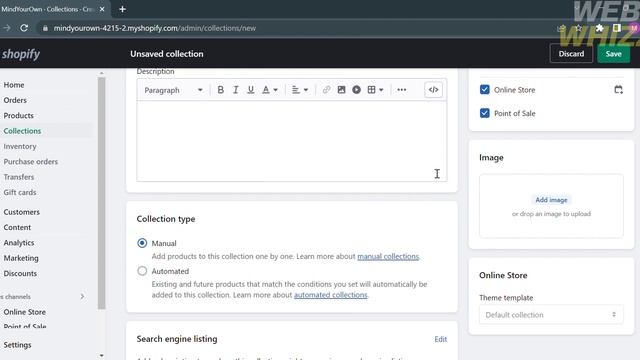
Task: View site security lock icon
Action: click(x=45, y=28)
